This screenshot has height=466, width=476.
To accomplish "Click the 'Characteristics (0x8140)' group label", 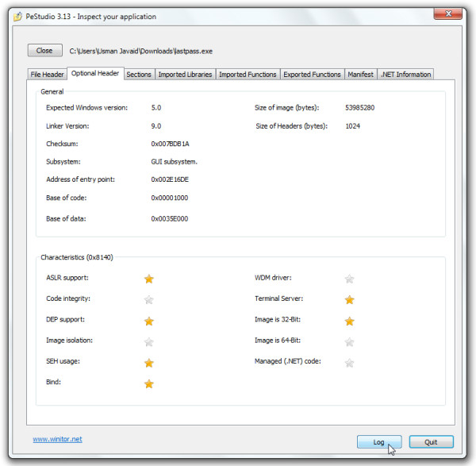I will [77, 257].
